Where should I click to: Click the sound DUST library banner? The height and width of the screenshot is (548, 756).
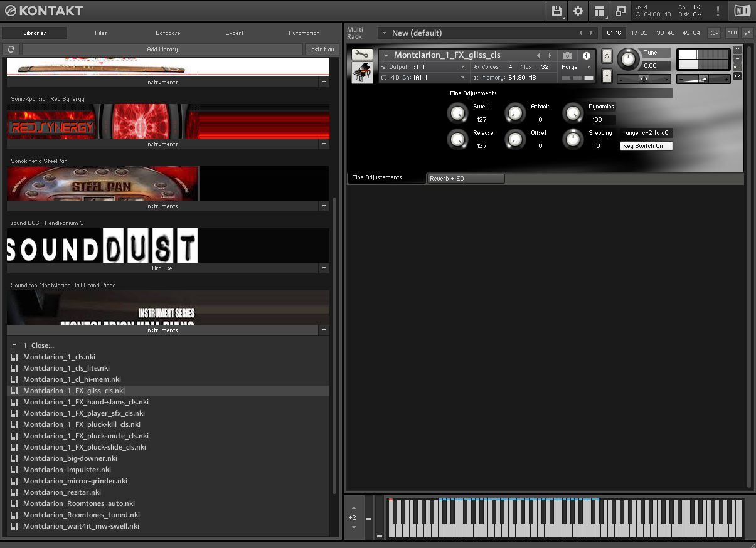coord(168,245)
